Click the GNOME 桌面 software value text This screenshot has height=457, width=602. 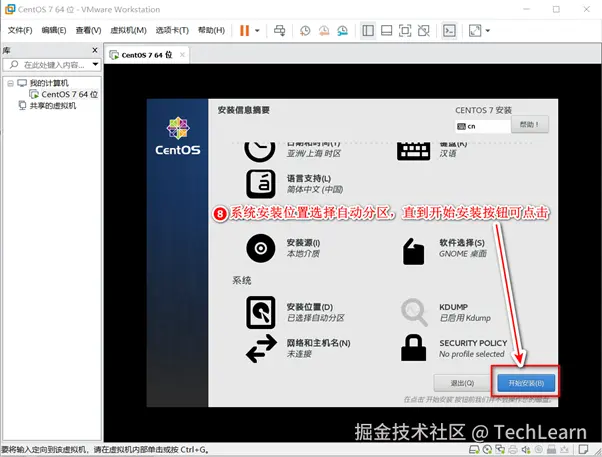[463, 254]
